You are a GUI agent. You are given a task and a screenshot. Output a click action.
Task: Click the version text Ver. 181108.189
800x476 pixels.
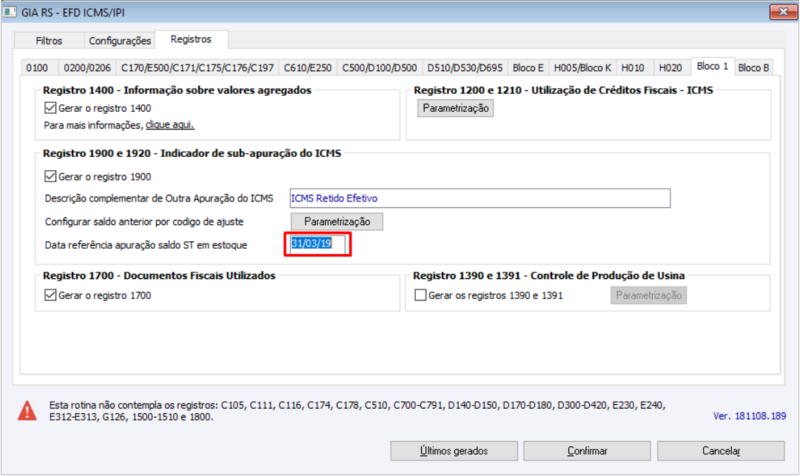point(749,416)
